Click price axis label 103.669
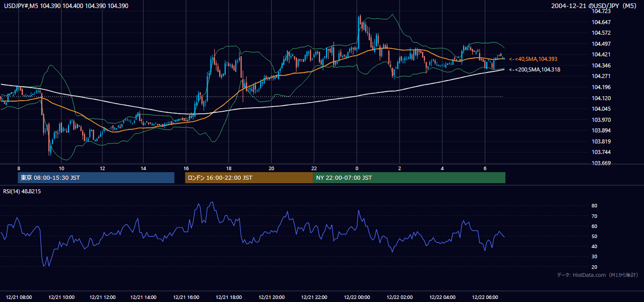Image resolution: width=644 pixels, height=302 pixels. pyautogui.click(x=602, y=163)
